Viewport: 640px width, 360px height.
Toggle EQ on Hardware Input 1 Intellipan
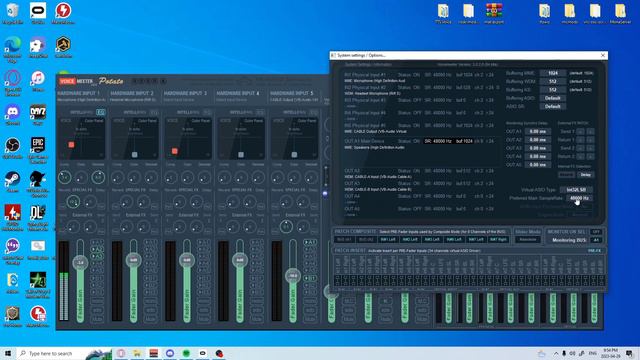pyautogui.click(x=100, y=112)
